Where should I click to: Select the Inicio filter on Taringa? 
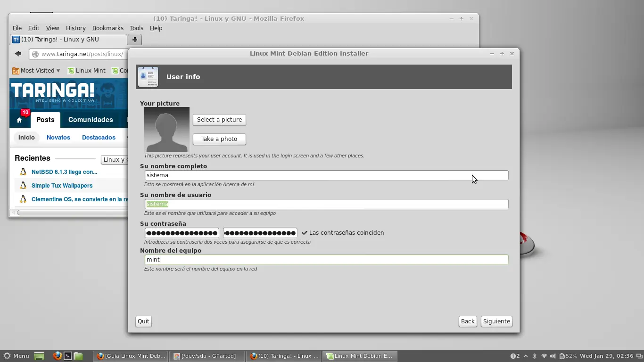(x=26, y=138)
